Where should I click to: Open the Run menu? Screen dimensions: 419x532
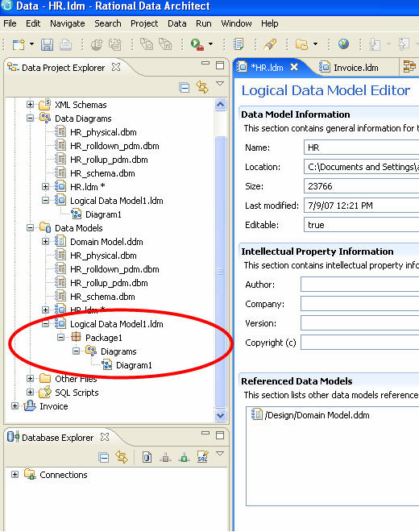pyautogui.click(x=204, y=23)
